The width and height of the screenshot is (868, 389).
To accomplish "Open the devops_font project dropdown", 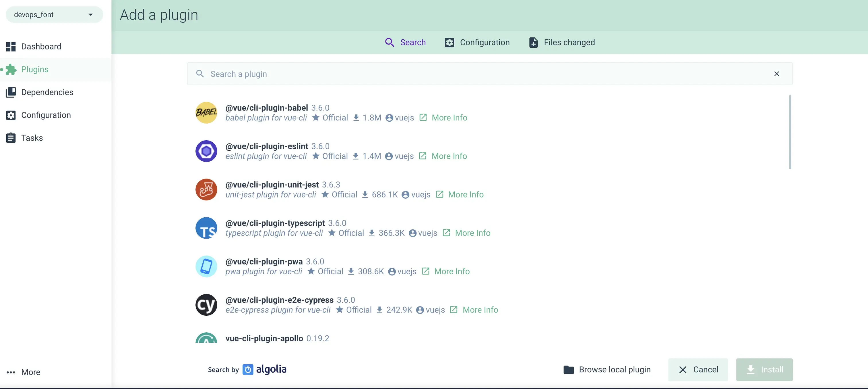I will coord(54,14).
